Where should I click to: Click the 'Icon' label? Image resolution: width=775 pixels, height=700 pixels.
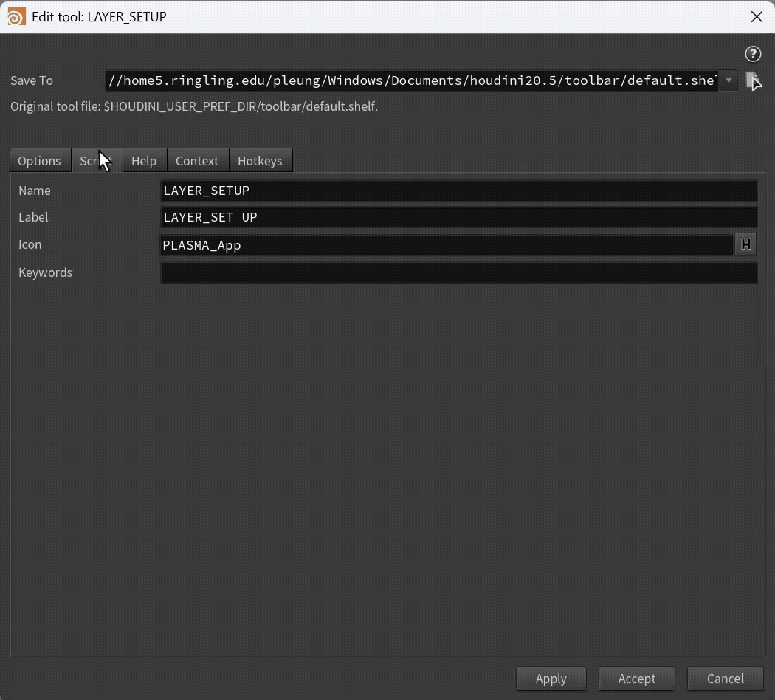point(30,244)
